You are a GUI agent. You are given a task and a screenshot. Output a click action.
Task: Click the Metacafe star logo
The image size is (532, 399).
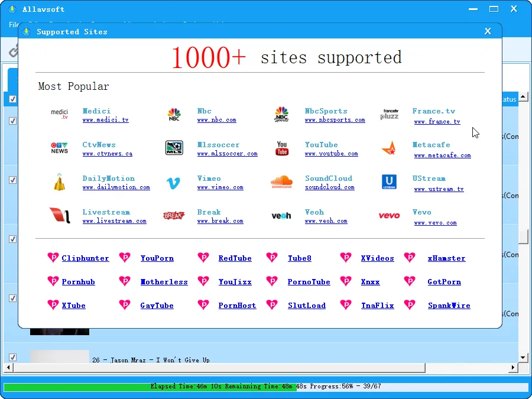[x=389, y=148]
